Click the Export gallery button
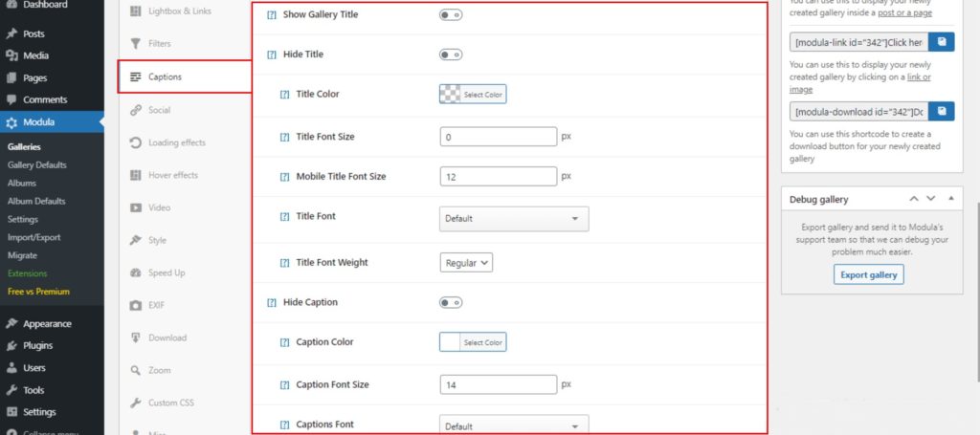Screen dimensions: 980x435 868,275
